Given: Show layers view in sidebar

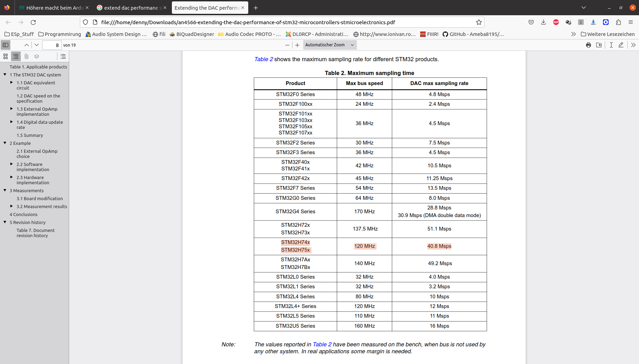Looking at the screenshot, I should coord(37,56).
